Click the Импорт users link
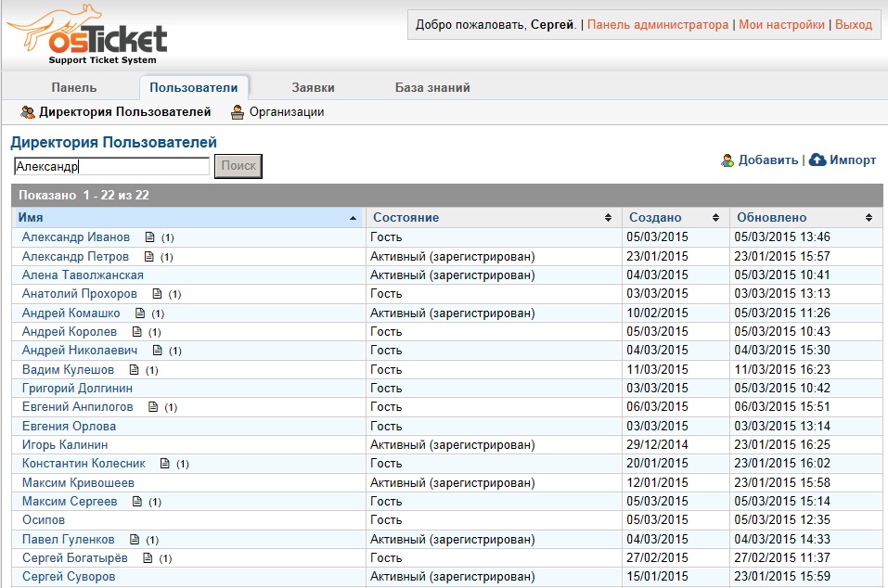Viewport: 888px width, 588px height. click(853, 160)
